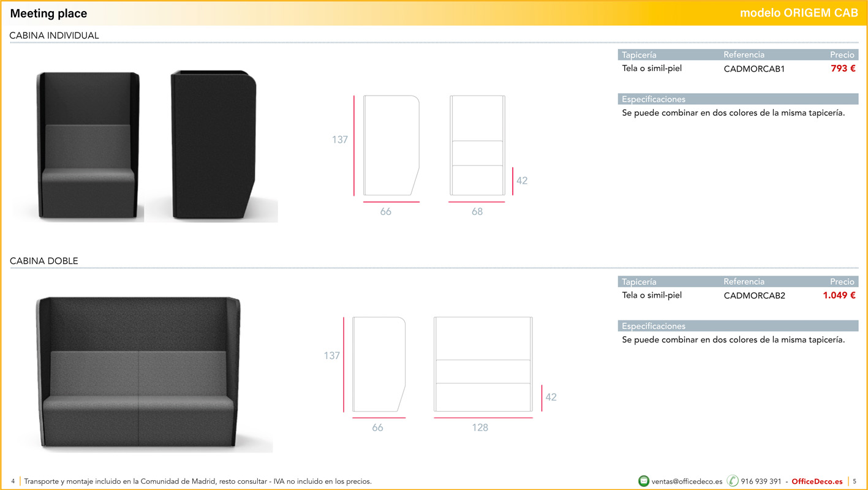Click page number 5 in footer
The width and height of the screenshot is (868, 490).
855,481
